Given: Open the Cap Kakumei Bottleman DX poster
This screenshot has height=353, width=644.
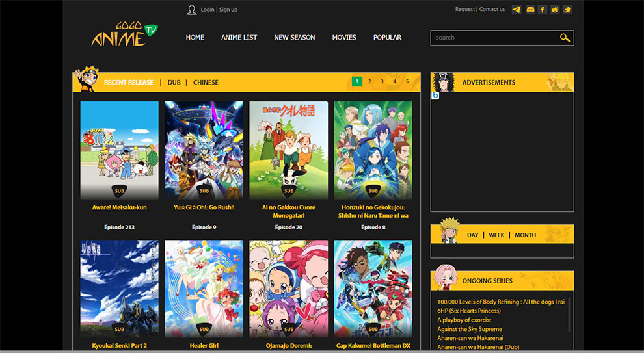Looking at the screenshot, I should tap(373, 289).
